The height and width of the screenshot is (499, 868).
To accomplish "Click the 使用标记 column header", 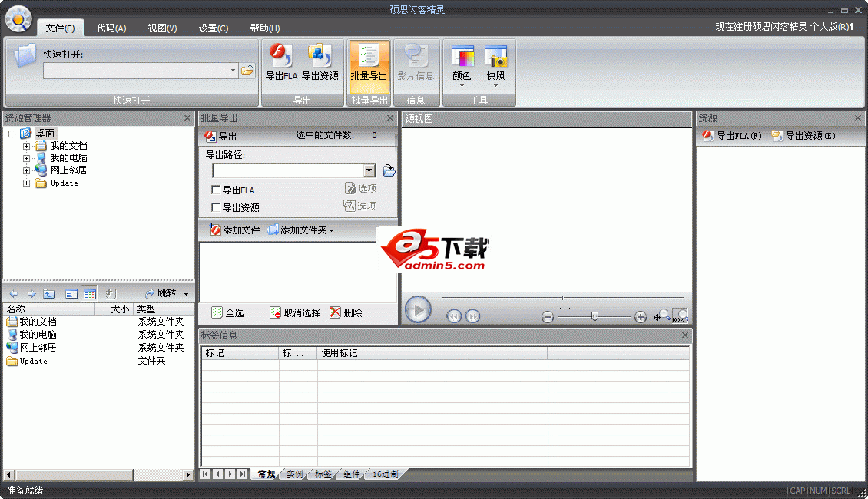I will pos(432,353).
